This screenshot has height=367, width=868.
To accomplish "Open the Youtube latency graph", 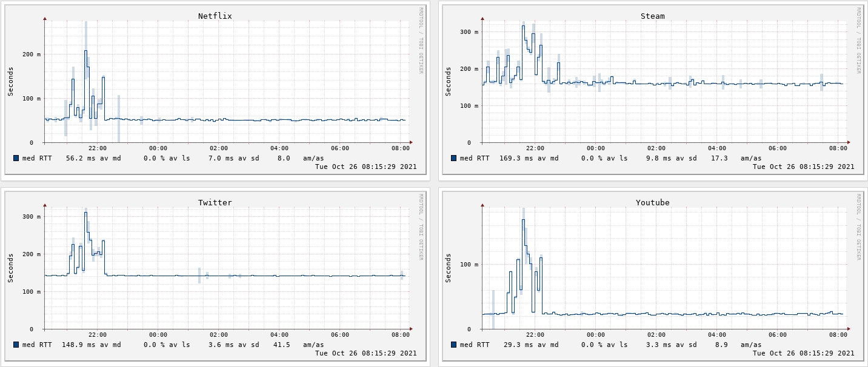I will [x=652, y=277].
